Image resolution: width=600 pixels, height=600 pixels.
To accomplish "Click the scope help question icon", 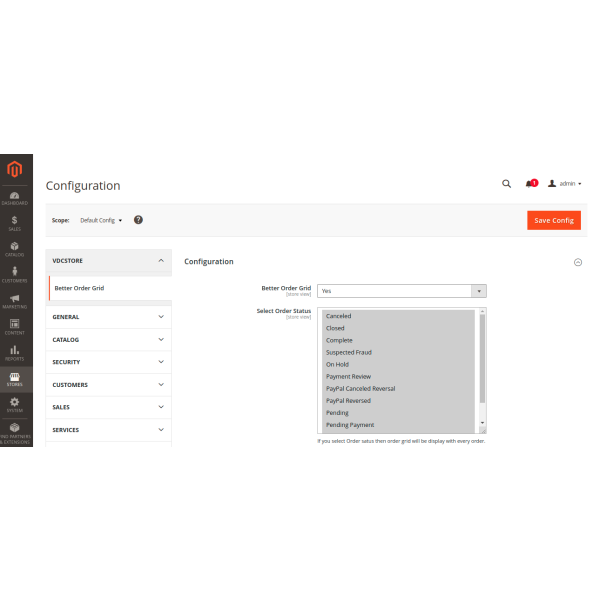I will click(138, 220).
